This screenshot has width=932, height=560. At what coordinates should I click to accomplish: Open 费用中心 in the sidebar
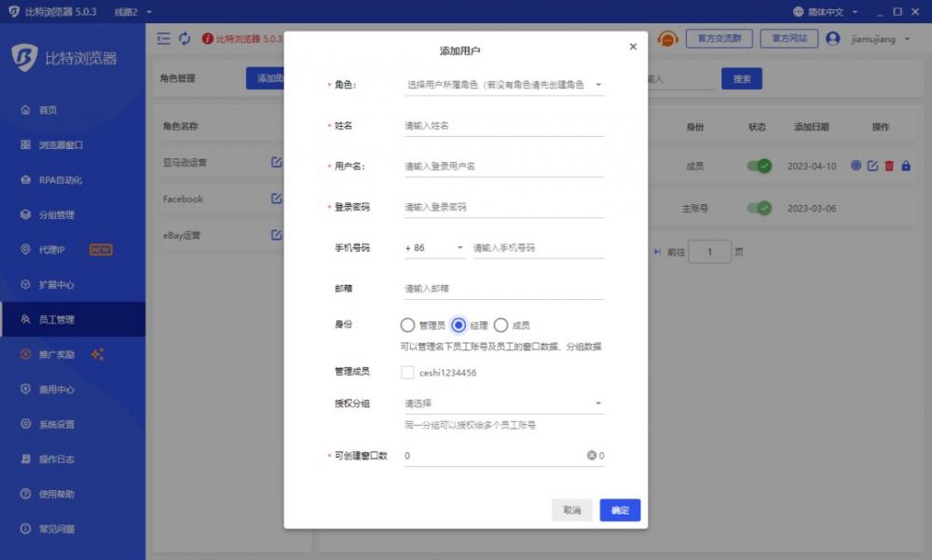tap(73, 389)
